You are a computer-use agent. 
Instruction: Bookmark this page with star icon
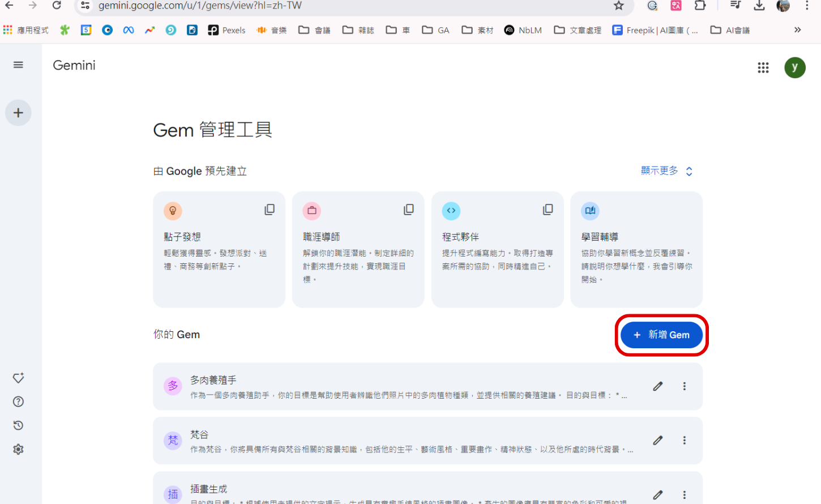[619, 6]
